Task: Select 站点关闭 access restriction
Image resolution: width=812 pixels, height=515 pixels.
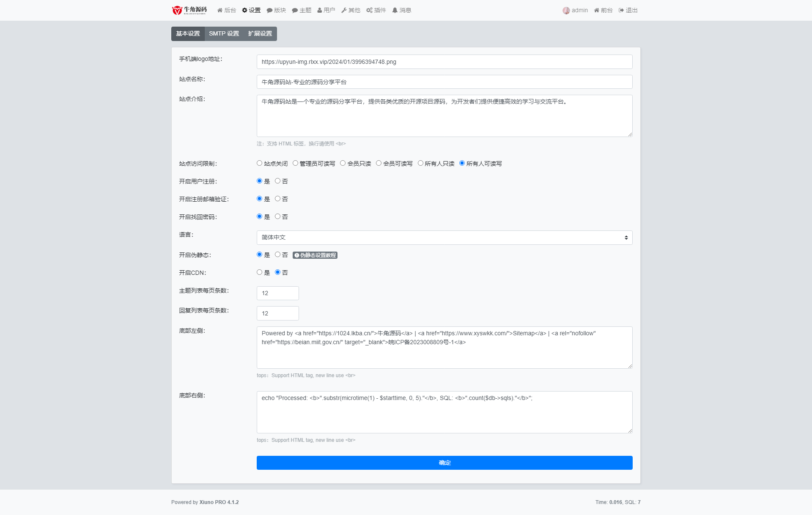Action: (x=259, y=163)
